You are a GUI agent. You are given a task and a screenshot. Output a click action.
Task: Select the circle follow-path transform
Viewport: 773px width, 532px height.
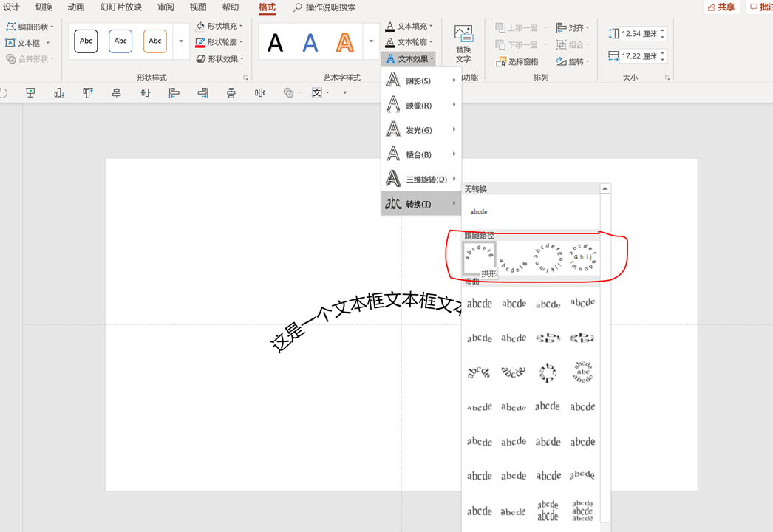click(548, 258)
